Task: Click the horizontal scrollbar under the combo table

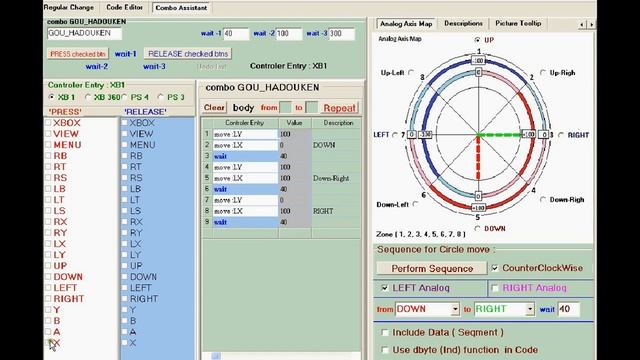Action: 282,356
